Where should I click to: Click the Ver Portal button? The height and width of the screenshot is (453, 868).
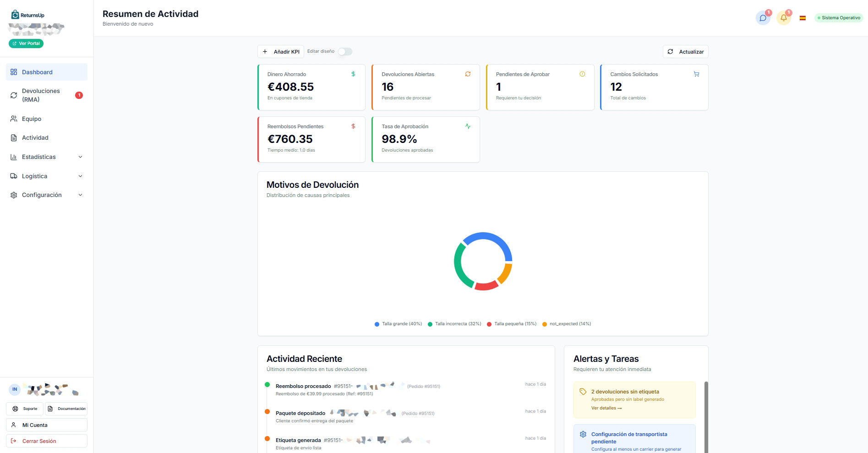point(26,44)
